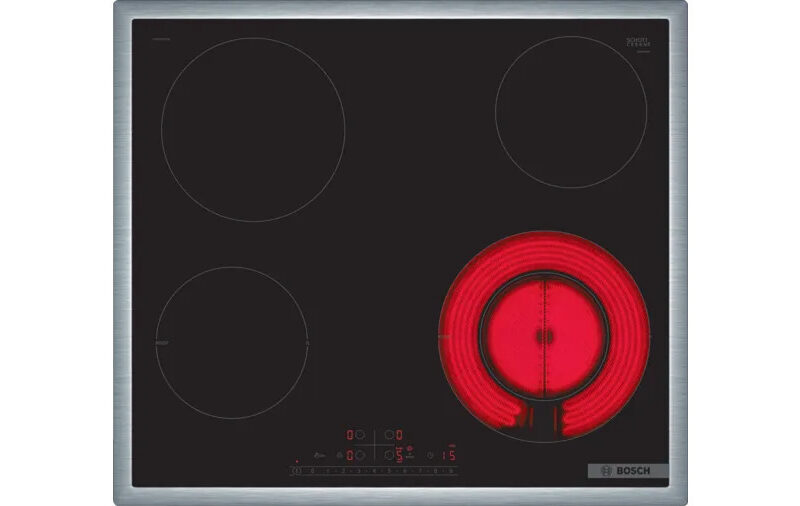The height and width of the screenshot is (506, 800).
Task: Tap the main power on/off symbol
Action: tap(296, 470)
